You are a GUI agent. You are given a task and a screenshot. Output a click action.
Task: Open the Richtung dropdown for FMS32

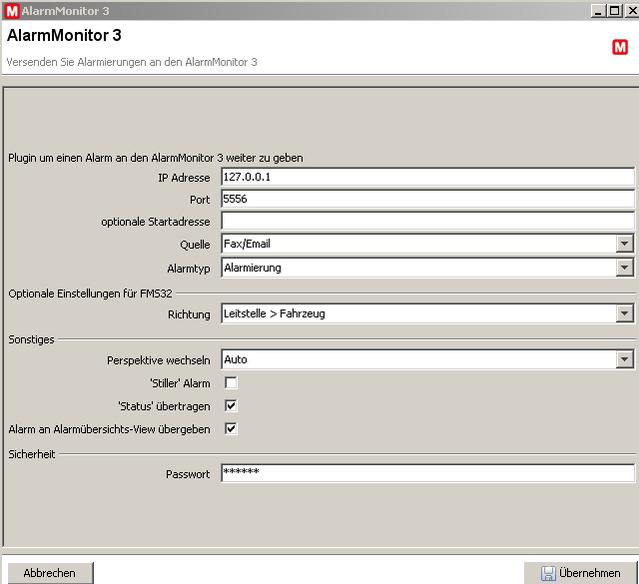point(625,314)
